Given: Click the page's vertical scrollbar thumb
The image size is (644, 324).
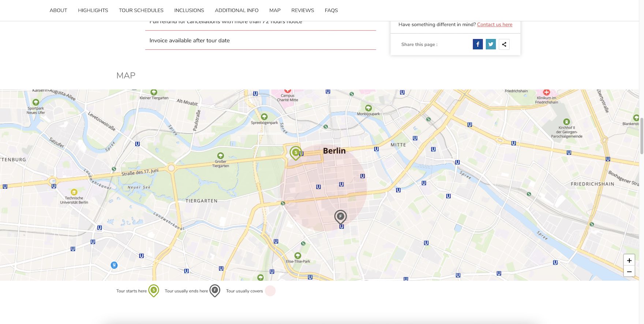Looking at the screenshot, I should click(641, 135).
